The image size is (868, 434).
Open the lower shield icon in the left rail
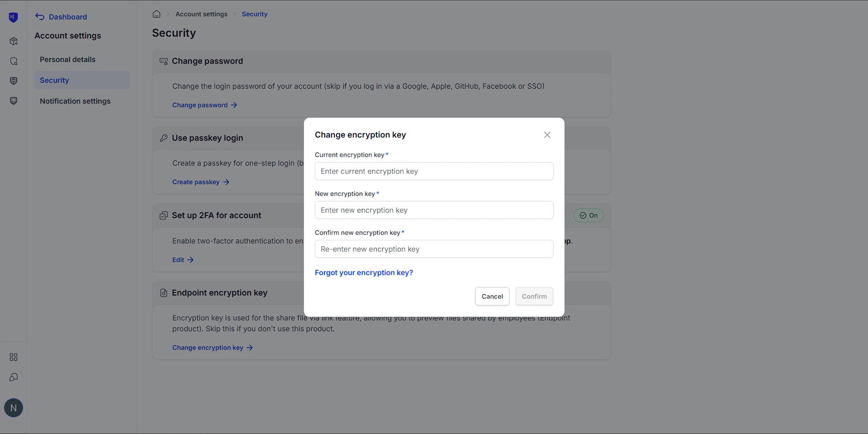14,101
